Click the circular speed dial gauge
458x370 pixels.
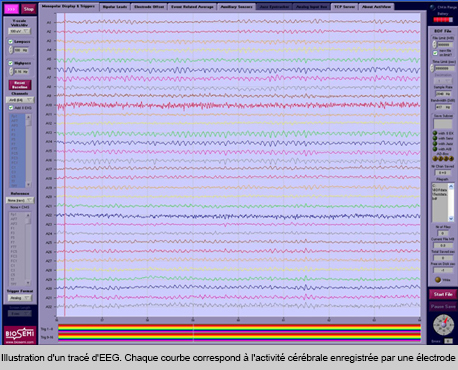pos(443,324)
